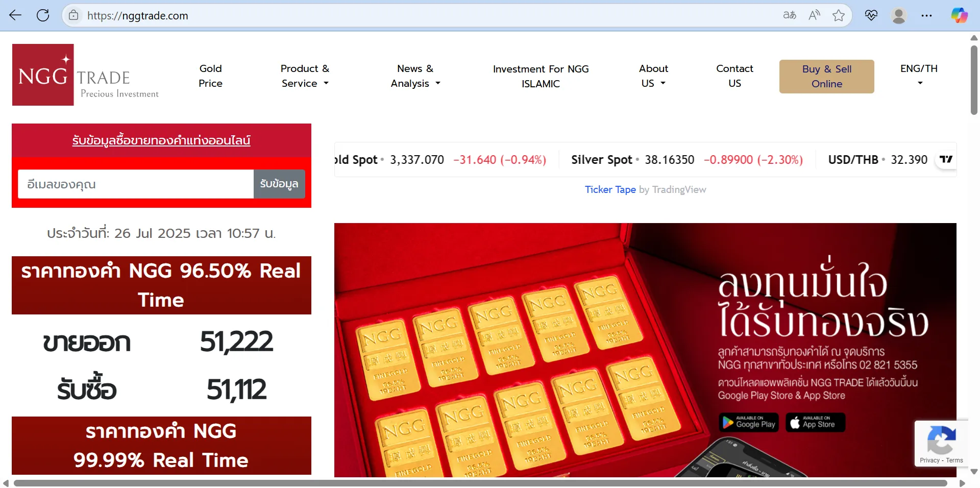This screenshot has height=488, width=980.
Task: Click the ราคาทองคำ NGG 96.50% Real Time header
Action: point(161,285)
